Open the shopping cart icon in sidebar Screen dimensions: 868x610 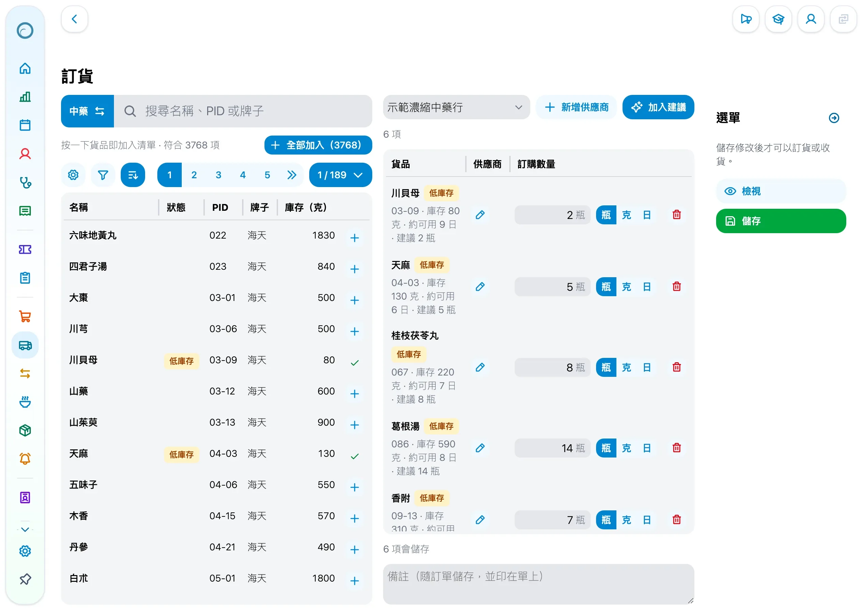click(x=25, y=316)
